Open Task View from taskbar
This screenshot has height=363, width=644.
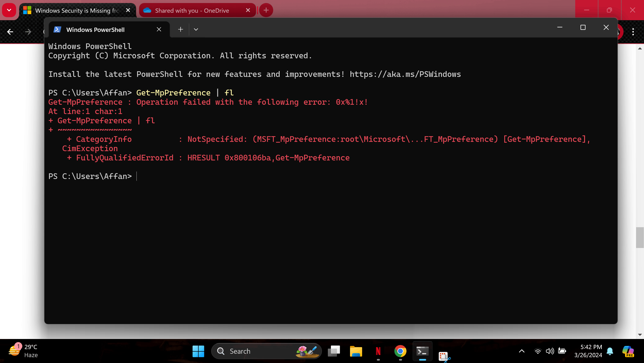point(334,351)
